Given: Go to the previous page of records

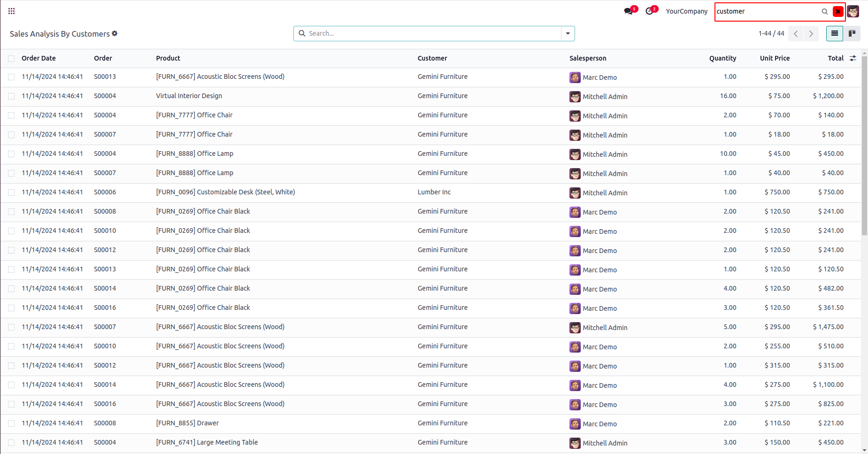Looking at the screenshot, I should [x=796, y=34].
